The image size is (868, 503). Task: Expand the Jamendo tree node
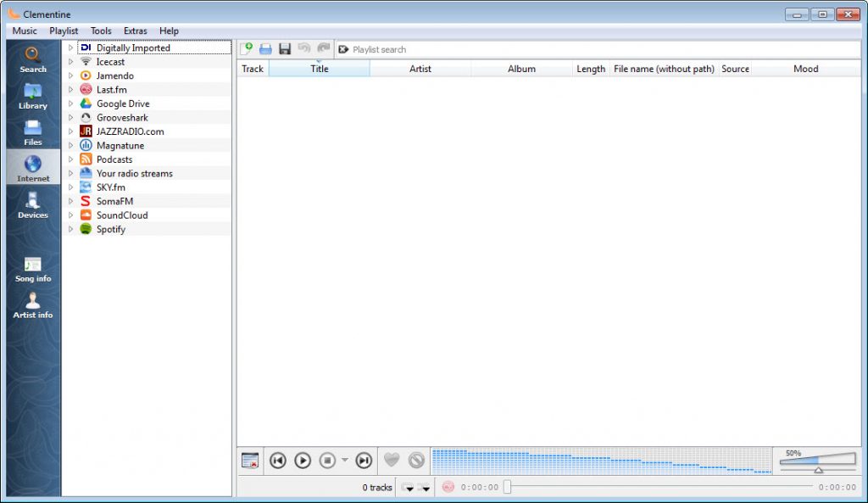point(70,75)
